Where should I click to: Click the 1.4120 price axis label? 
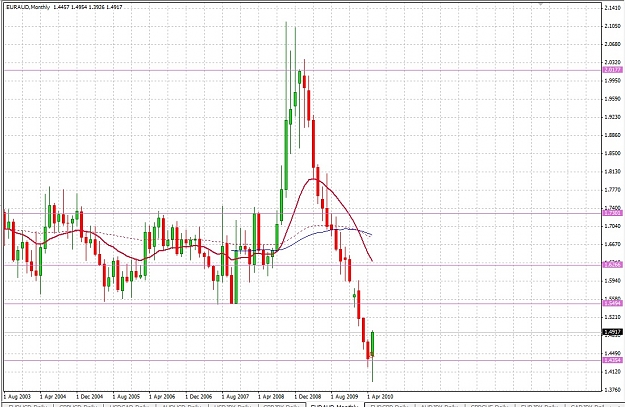613,372
